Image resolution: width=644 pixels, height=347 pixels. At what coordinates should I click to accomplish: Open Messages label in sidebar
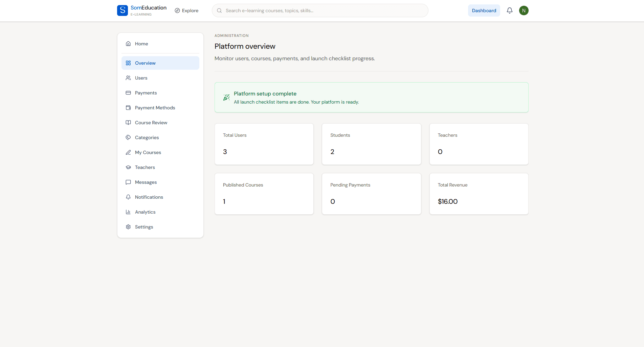coord(146,182)
